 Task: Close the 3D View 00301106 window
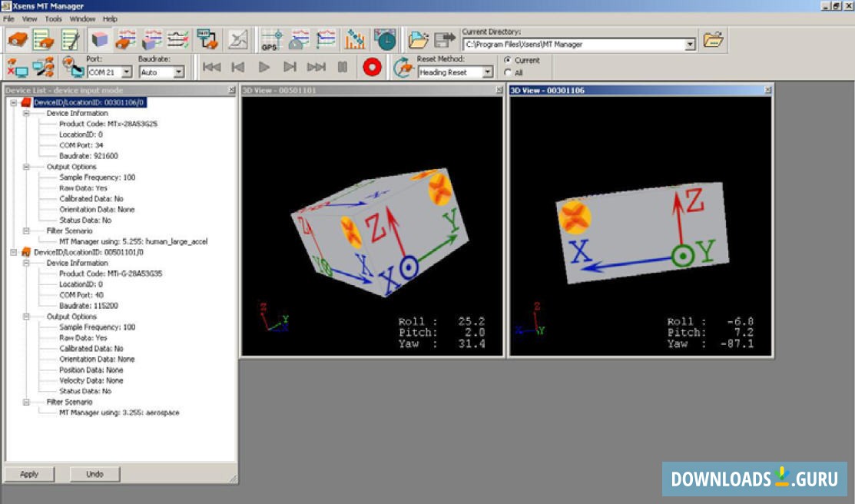point(767,90)
